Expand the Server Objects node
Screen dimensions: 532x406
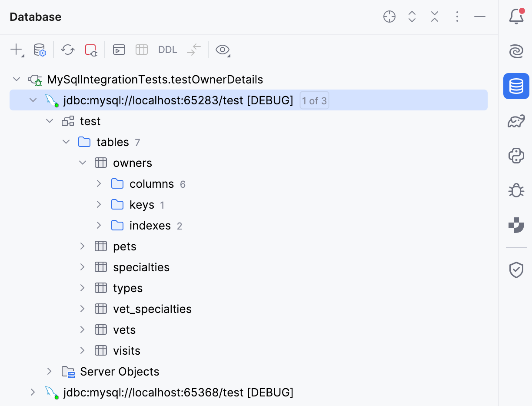[49, 371]
